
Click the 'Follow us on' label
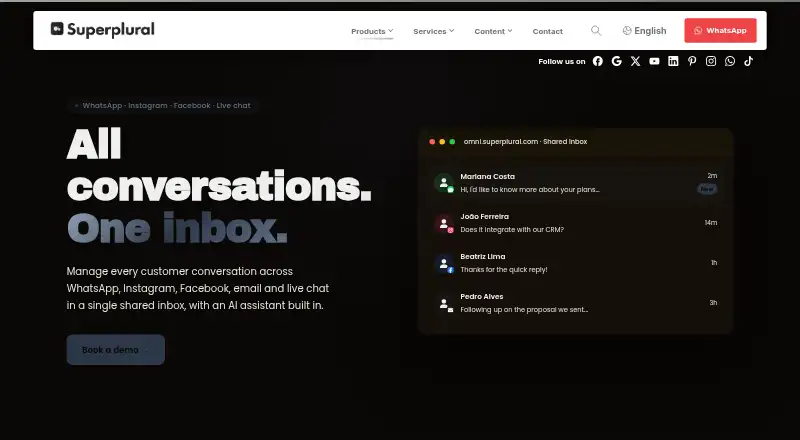pyautogui.click(x=562, y=61)
